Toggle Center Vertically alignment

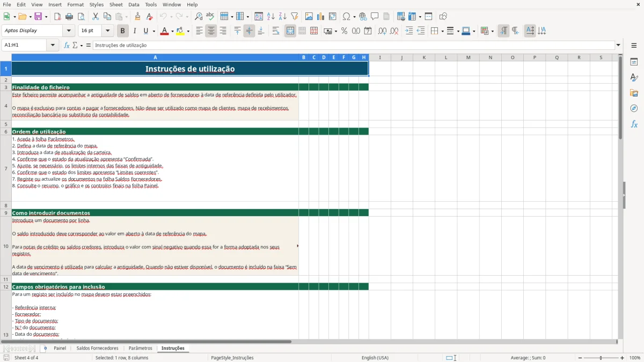(x=249, y=31)
